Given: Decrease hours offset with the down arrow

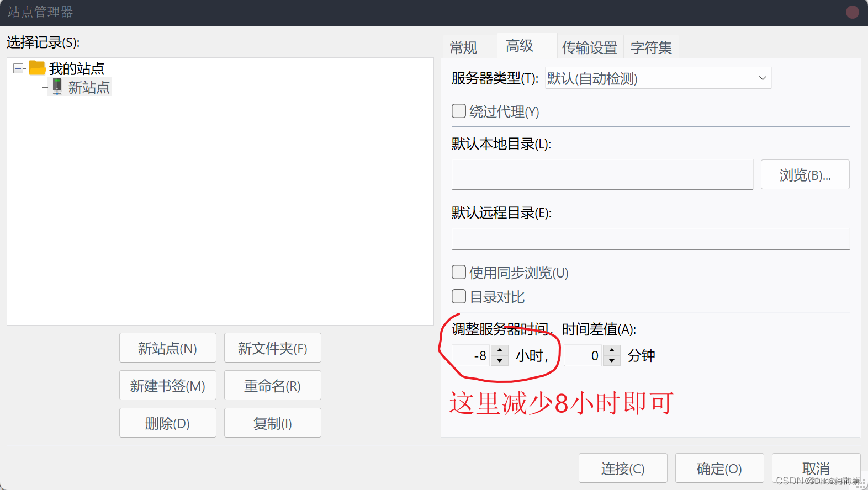Looking at the screenshot, I should [x=500, y=361].
